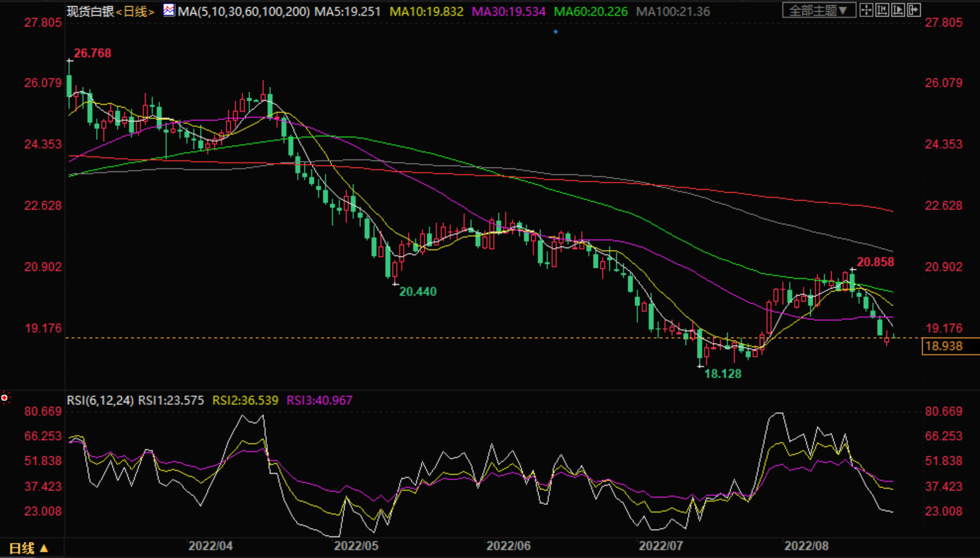Select the MA5 value in legend
Viewport: 980px width, 558px height.
click(347, 11)
